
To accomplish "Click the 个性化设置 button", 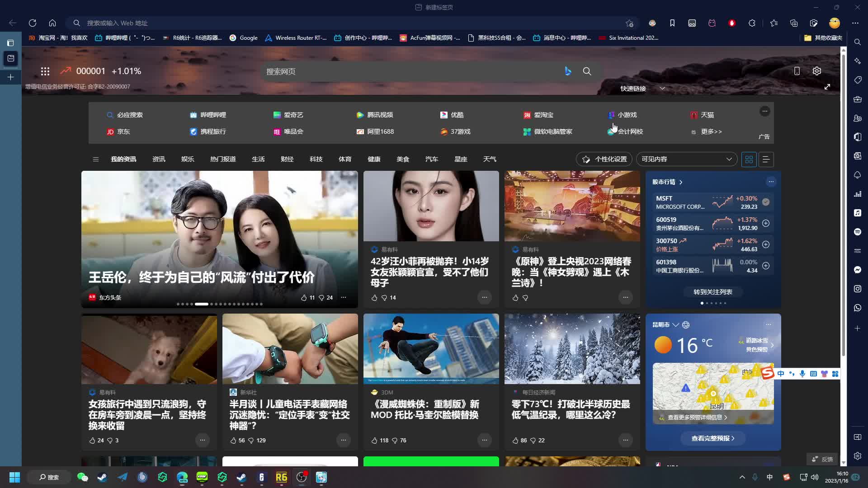I will coord(604,159).
